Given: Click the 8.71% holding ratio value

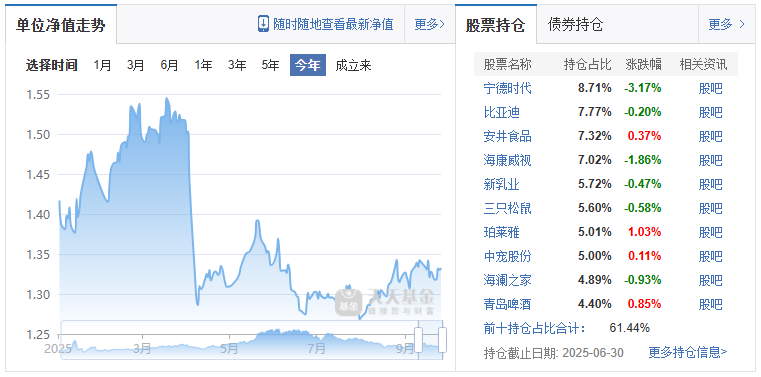Looking at the screenshot, I should pyautogui.click(x=595, y=88).
